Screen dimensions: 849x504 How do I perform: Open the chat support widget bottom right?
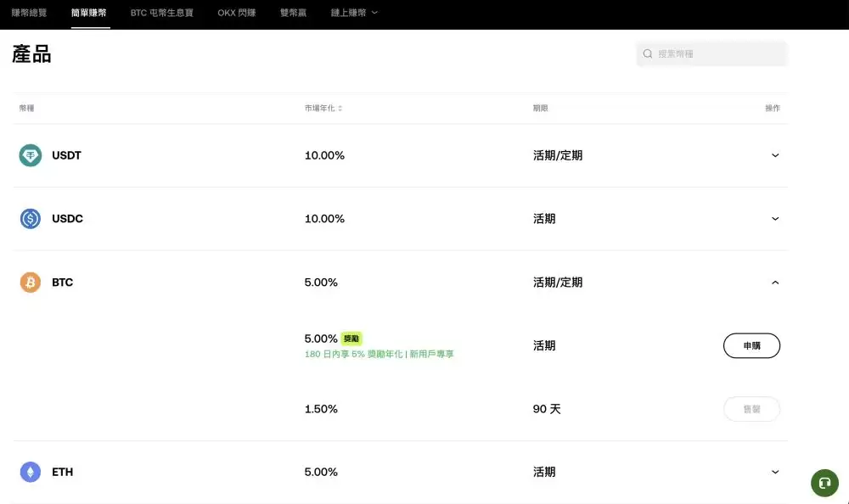[824, 483]
